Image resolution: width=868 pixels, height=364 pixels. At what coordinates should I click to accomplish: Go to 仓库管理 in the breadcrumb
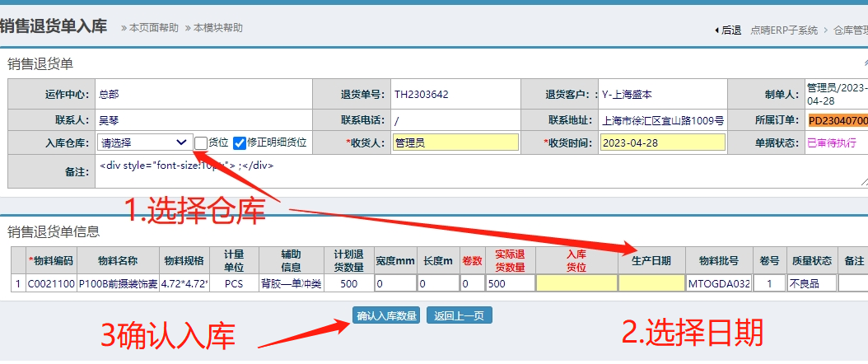(x=850, y=30)
